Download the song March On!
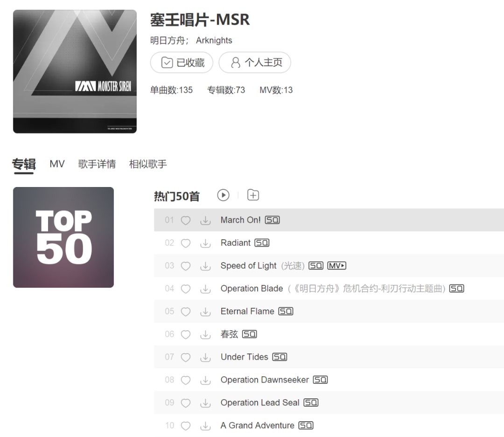This screenshot has height=437, width=504. point(205,220)
